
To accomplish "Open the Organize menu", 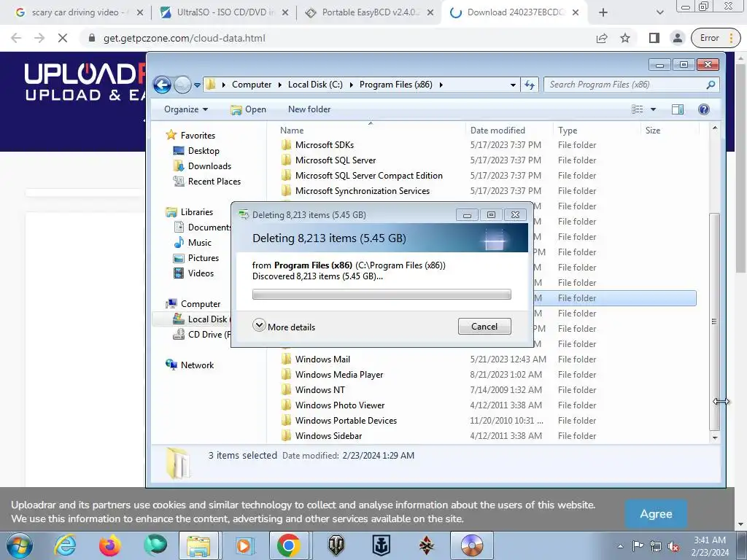I will pos(186,109).
